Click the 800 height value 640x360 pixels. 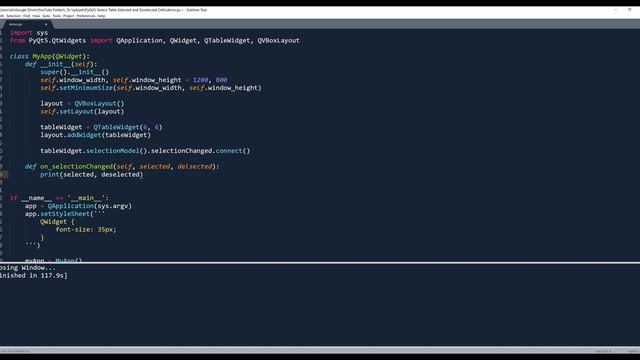(x=221, y=80)
